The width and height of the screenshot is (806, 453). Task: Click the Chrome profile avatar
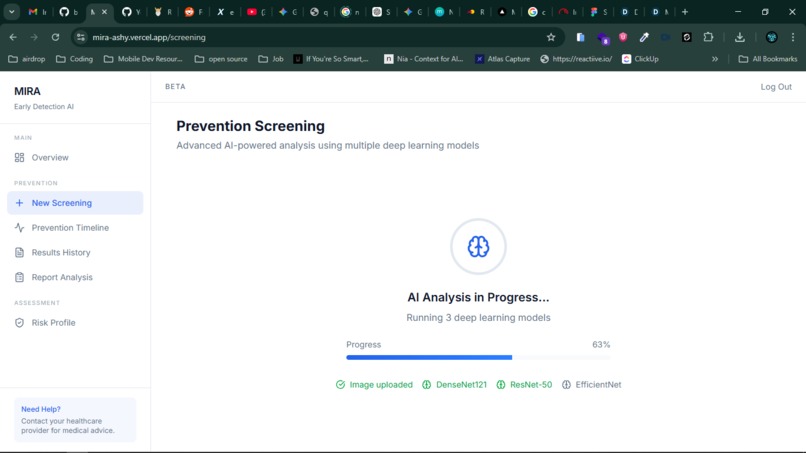point(771,37)
